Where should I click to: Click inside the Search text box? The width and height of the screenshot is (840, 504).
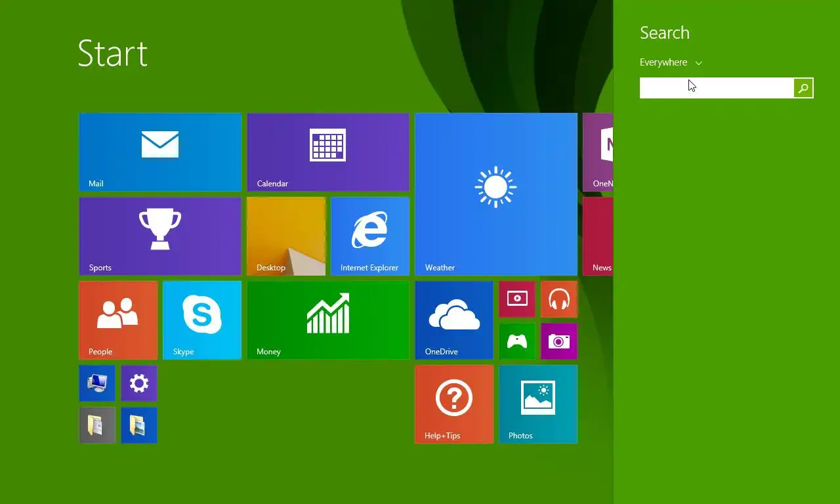click(717, 88)
